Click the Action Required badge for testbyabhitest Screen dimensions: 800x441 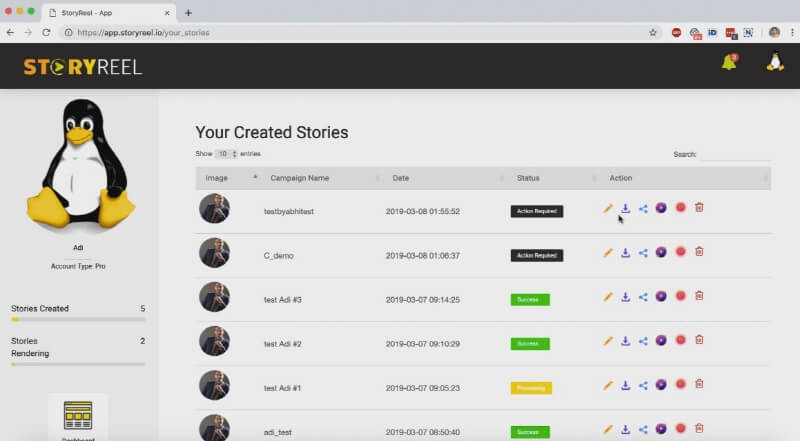click(x=537, y=211)
